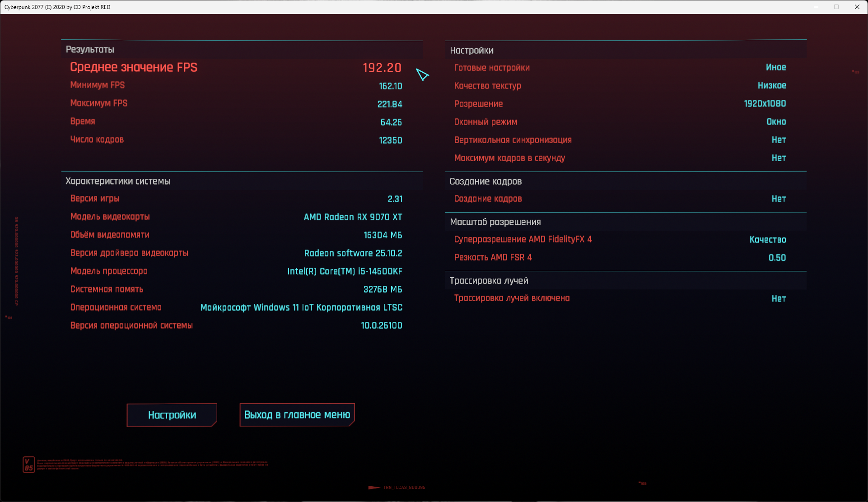Click the Характеристики системы section header
Image resolution: width=868 pixels, height=502 pixels.
118,181
